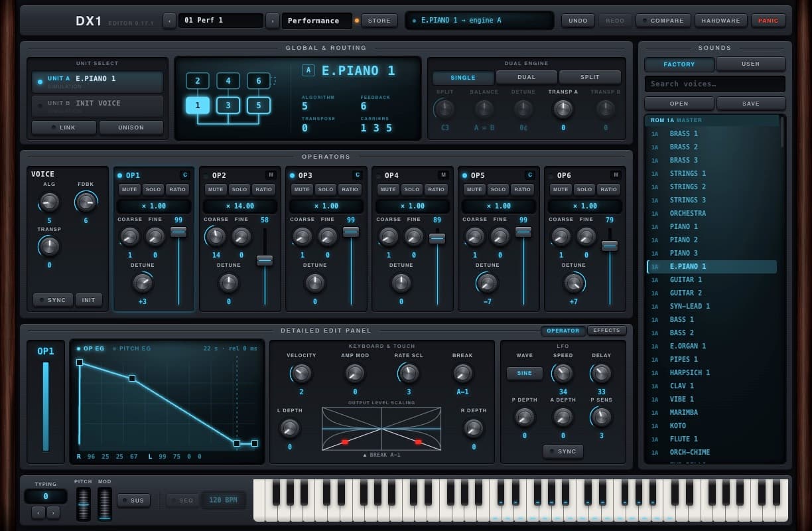Click the red Panic button
Image resolution: width=812 pixels, height=531 pixels.
point(768,21)
